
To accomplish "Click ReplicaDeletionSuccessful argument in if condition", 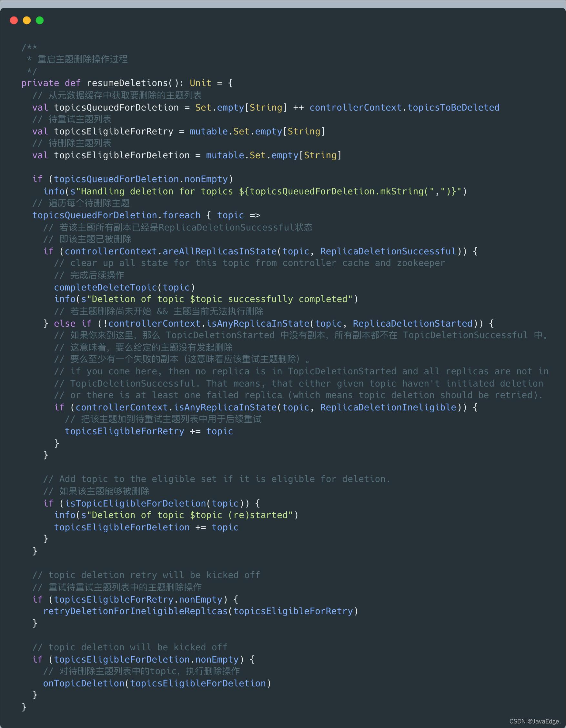I will (x=388, y=251).
